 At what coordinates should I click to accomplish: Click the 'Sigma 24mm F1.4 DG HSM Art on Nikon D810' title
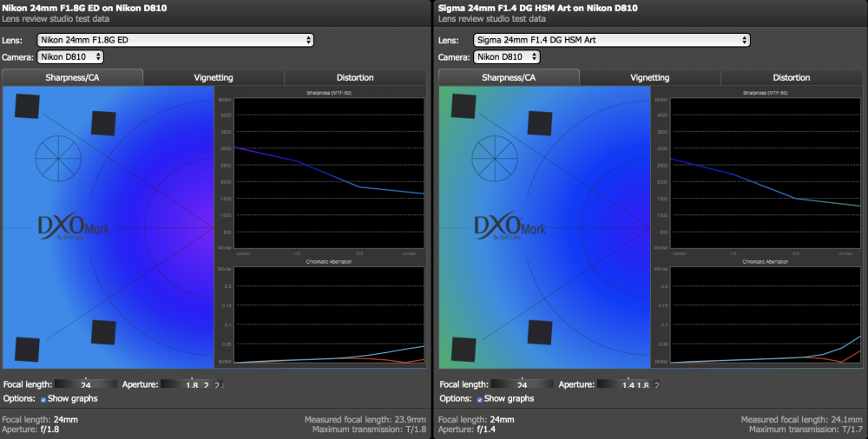(x=537, y=8)
